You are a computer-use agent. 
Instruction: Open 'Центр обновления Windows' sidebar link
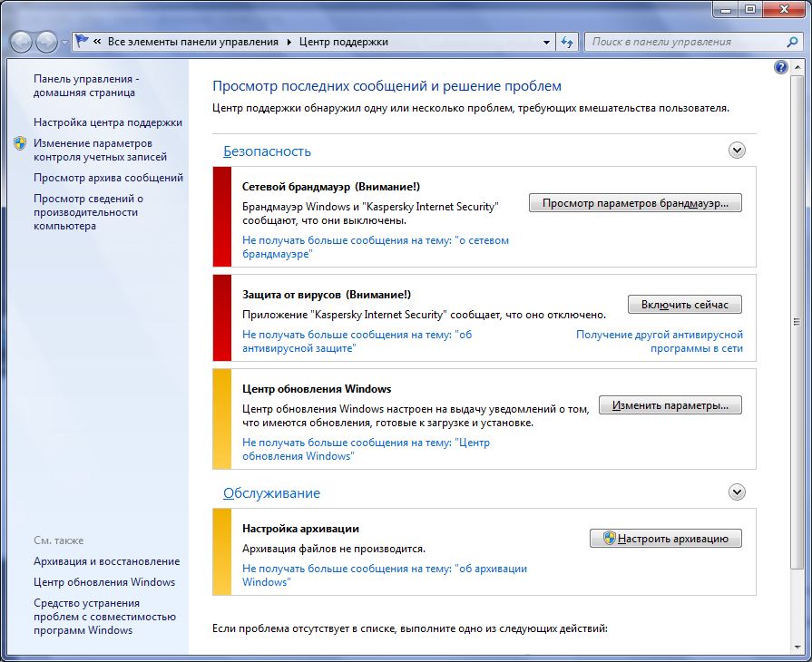[104, 582]
